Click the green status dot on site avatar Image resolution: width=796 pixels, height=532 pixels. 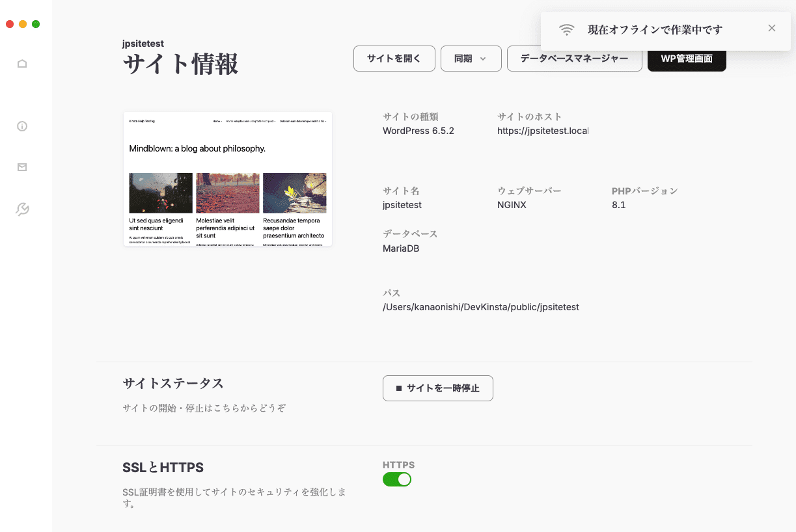click(36, 23)
